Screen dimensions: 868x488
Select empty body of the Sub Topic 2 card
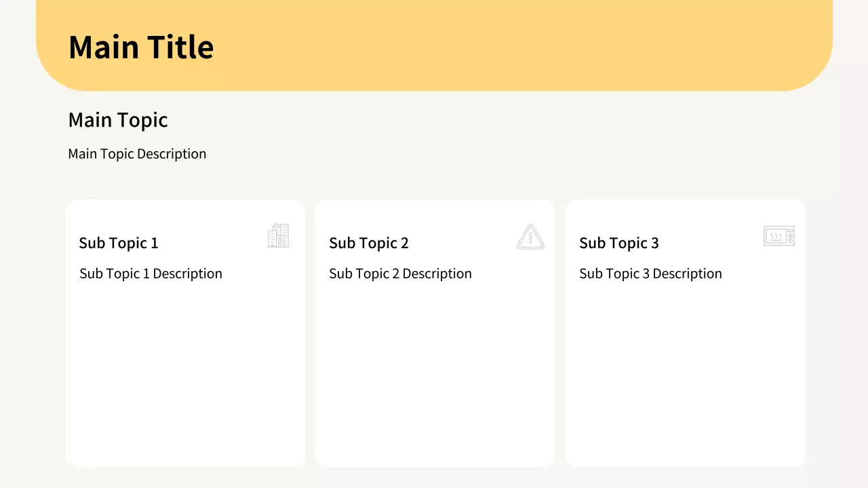(x=435, y=373)
